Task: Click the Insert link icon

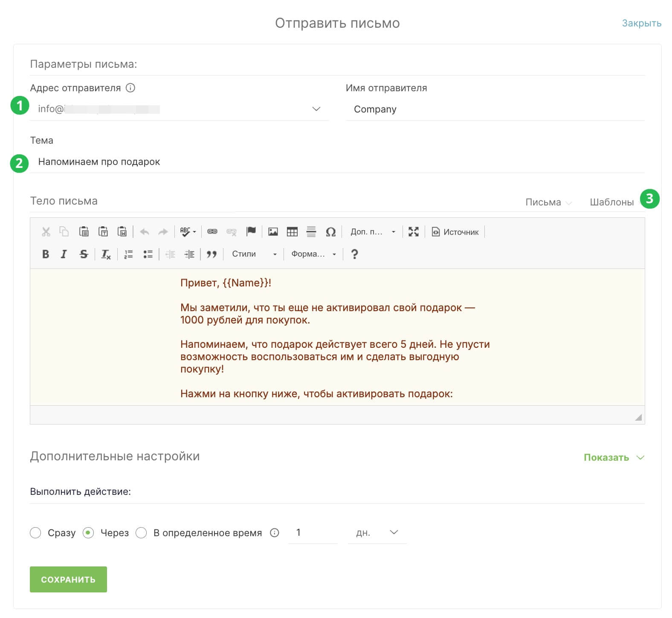Action: pyautogui.click(x=212, y=231)
